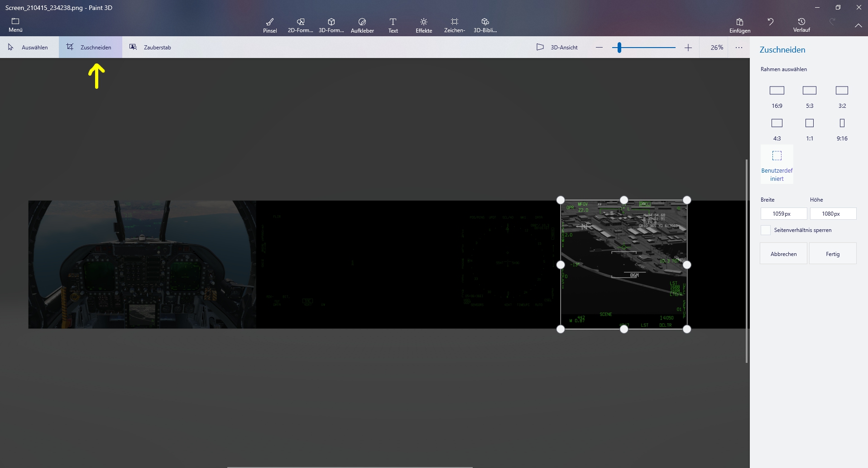Open the Aufkleber stickers tool

click(362, 25)
